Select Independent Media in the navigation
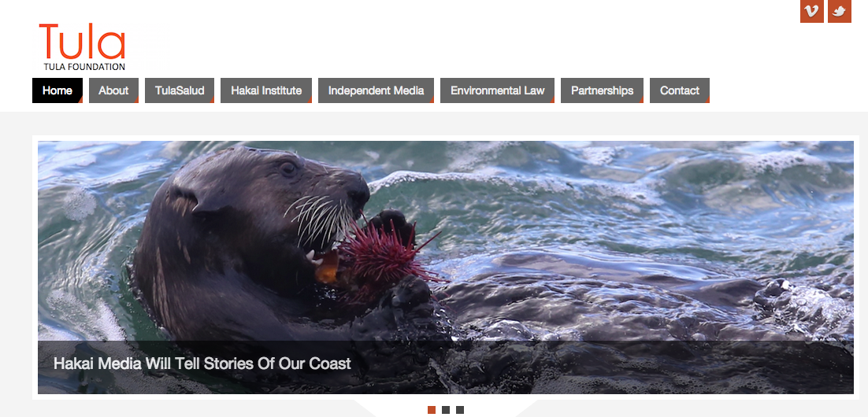This screenshot has height=417, width=868. (376, 90)
